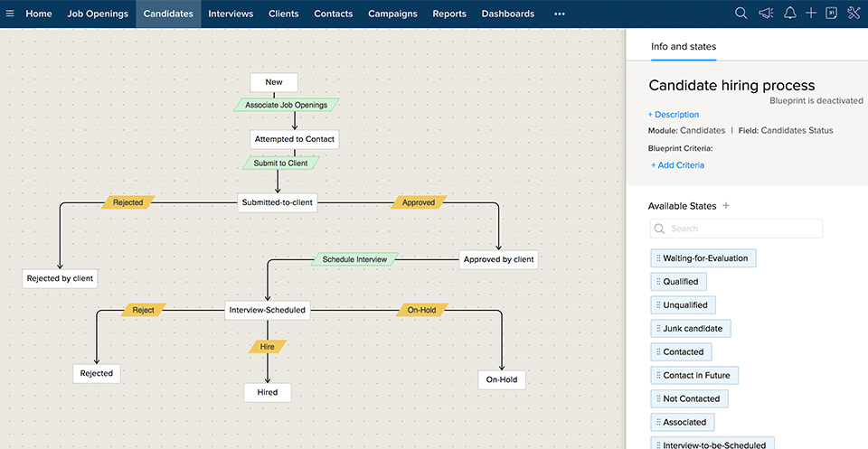Open the Interviews module tab
This screenshot has height=449, width=868.
pos(231,14)
